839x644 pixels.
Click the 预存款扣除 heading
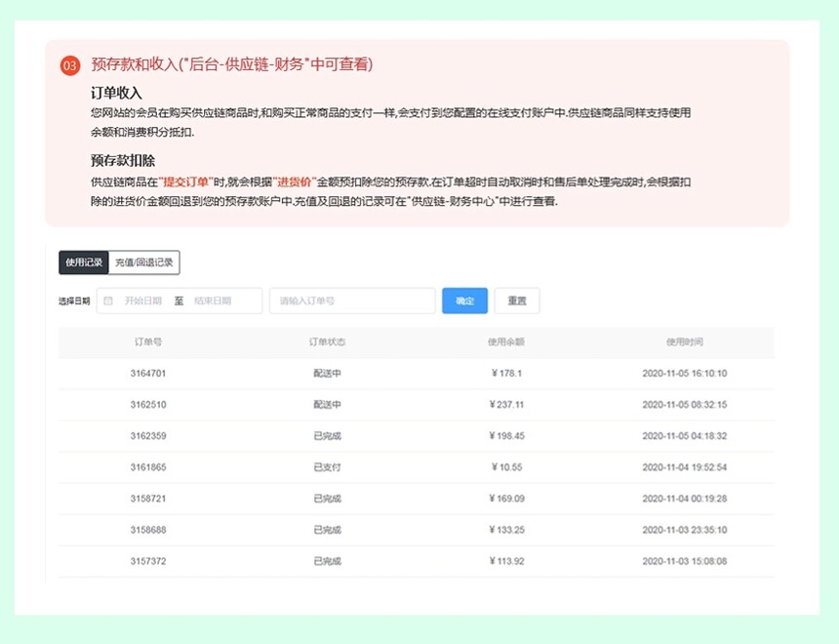click(123, 161)
